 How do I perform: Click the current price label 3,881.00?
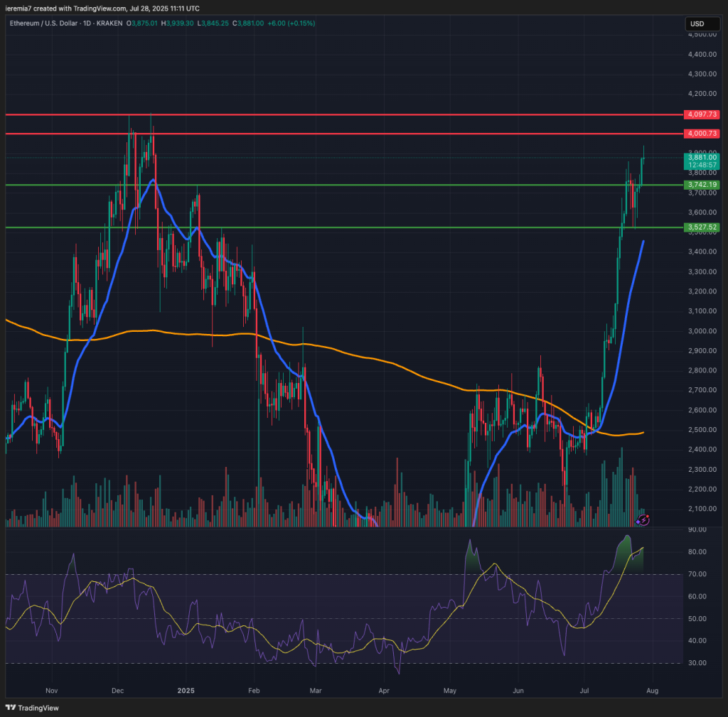[x=702, y=157]
